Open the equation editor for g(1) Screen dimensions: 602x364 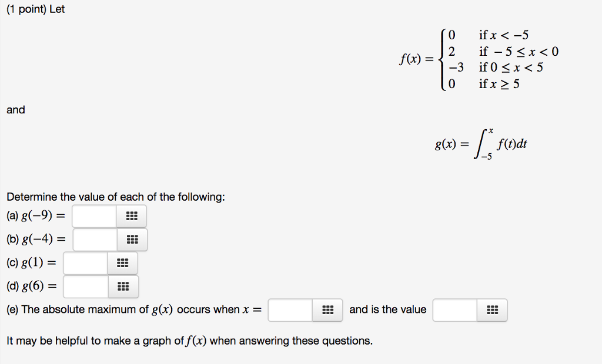click(x=122, y=263)
